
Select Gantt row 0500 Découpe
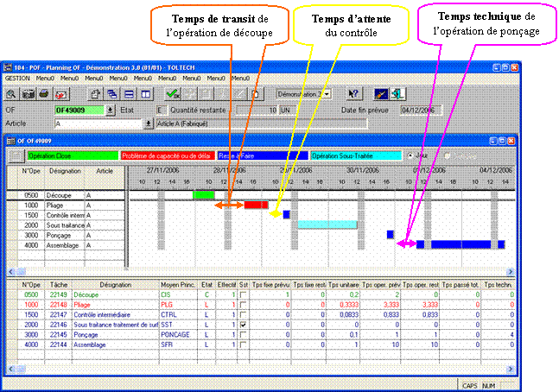point(67,195)
